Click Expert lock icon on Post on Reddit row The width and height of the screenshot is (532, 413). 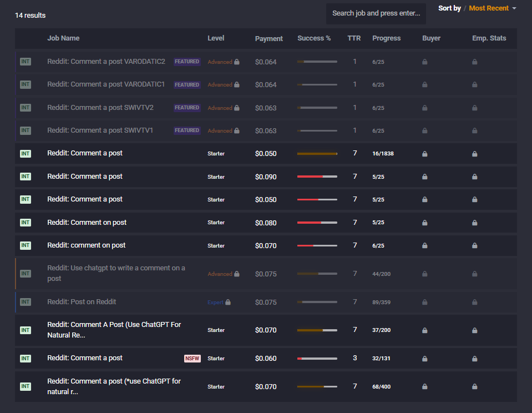(x=228, y=303)
